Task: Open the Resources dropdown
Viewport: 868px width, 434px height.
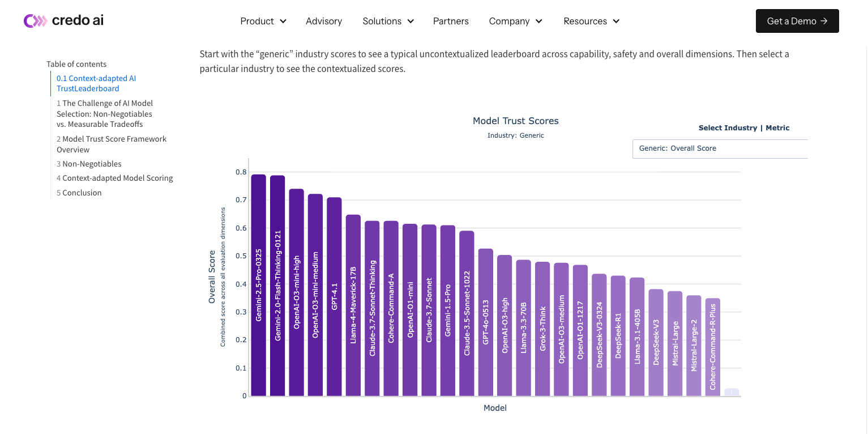Action: [592, 21]
